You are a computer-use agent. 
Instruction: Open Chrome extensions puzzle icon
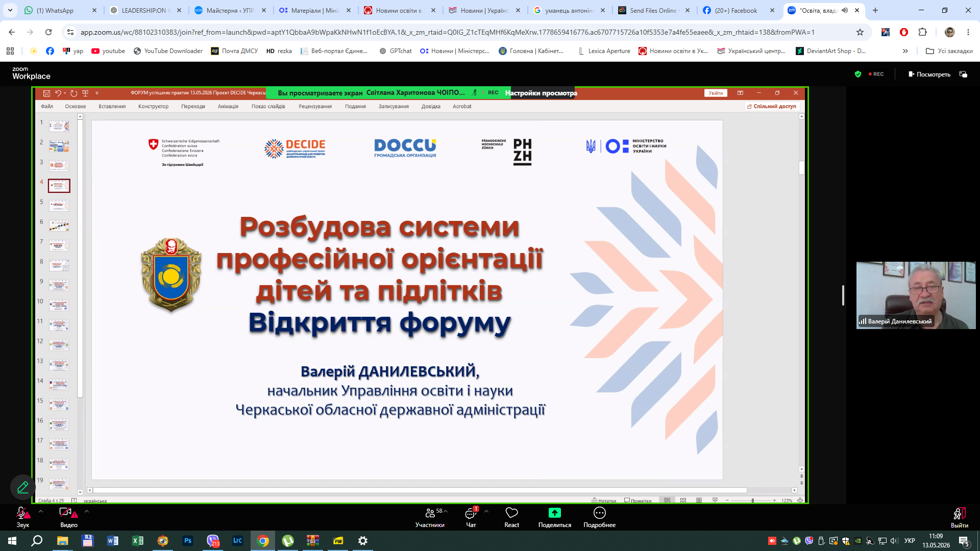coord(922,32)
